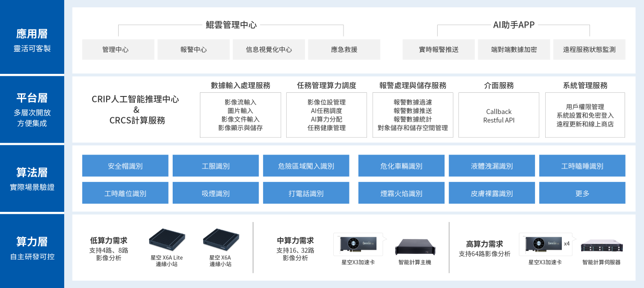Viewport: 644px width, 288px height.
Task: Click the CRCS計算服務 text
Action: click(137, 120)
